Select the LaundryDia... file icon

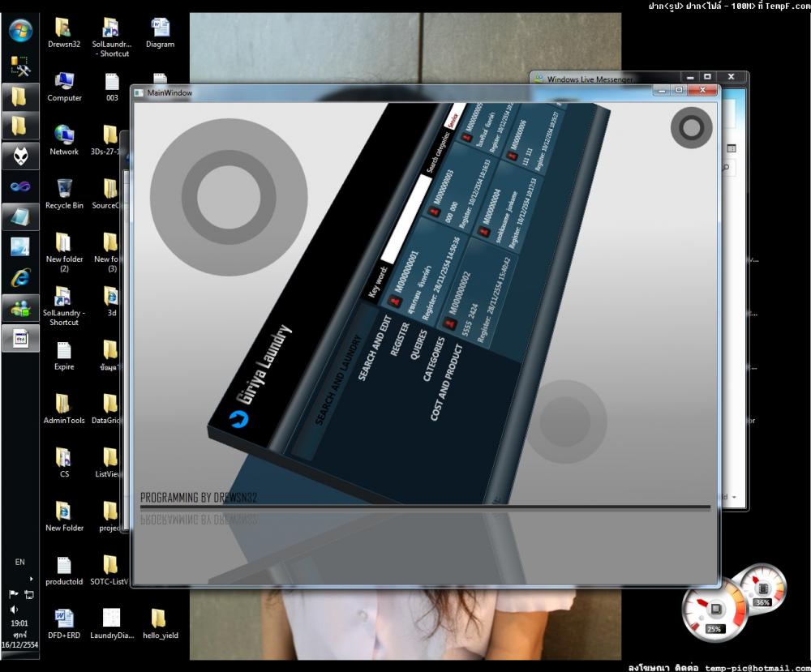[x=112, y=624]
